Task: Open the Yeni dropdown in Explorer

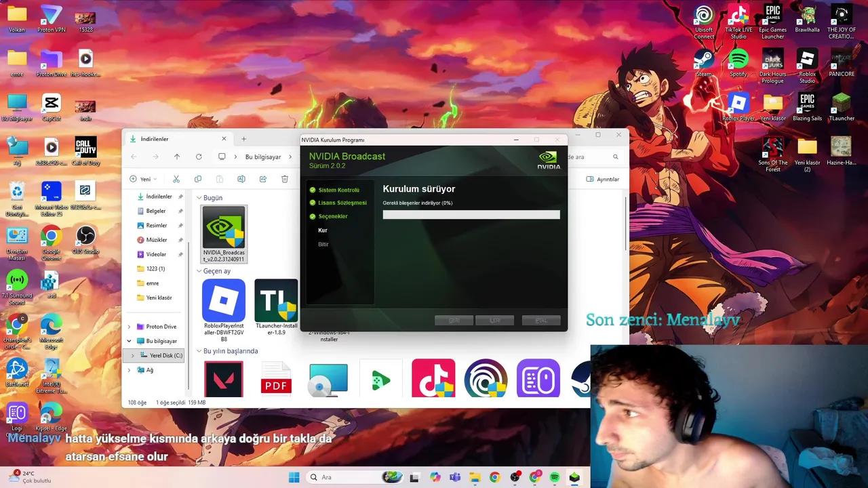Action: pyautogui.click(x=143, y=179)
